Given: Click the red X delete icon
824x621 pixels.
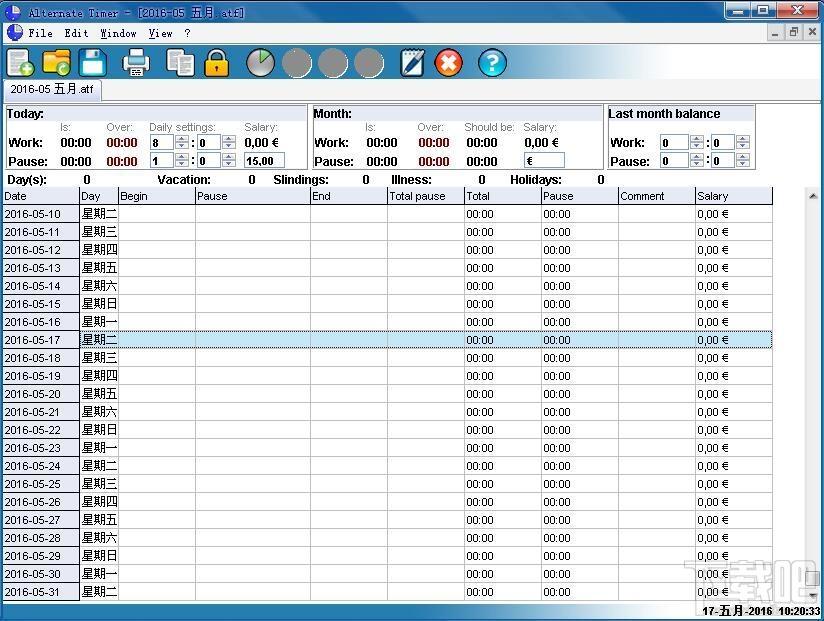Looking at the screenshot, I should [x=448, y=63].
